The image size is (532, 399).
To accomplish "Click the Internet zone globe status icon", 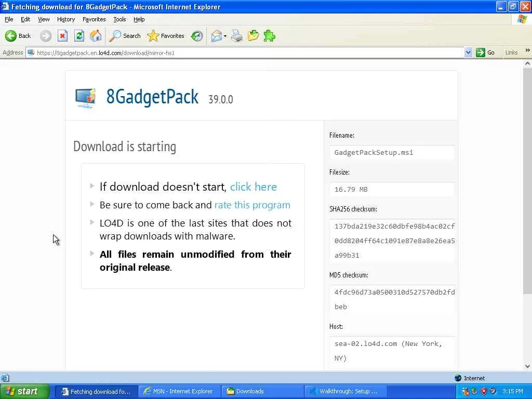I will [458, 378].
